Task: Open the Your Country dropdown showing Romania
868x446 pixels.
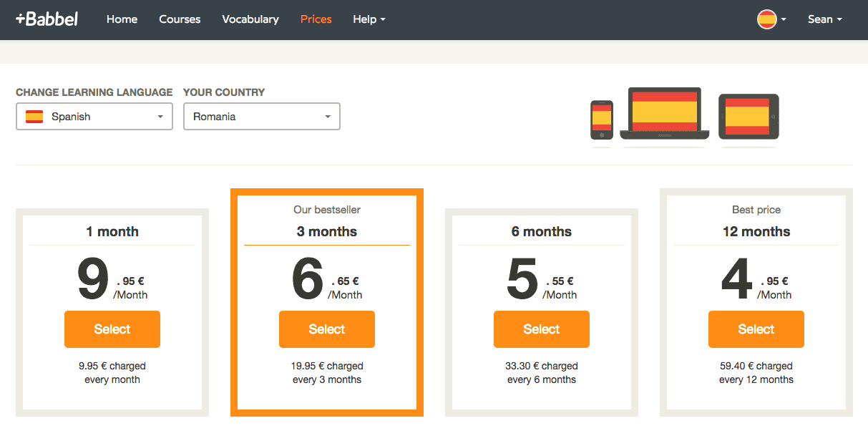Action: [x=261, y=115]
